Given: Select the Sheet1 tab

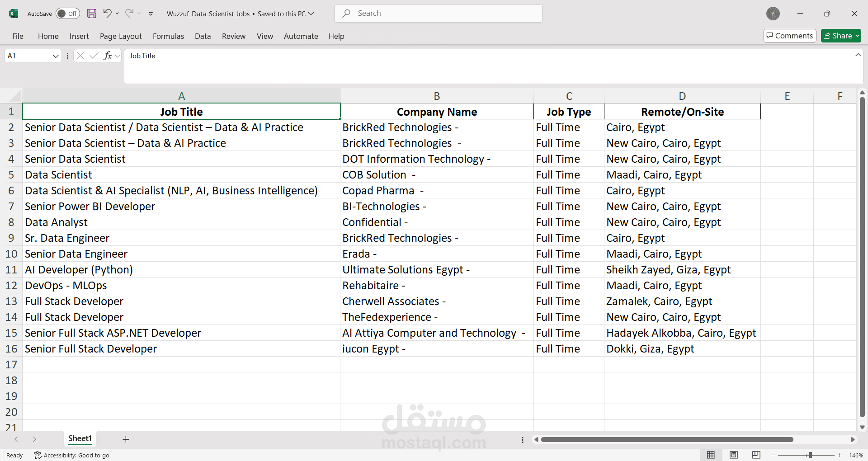Looking at the screenshot, I should tap(80, 438).
